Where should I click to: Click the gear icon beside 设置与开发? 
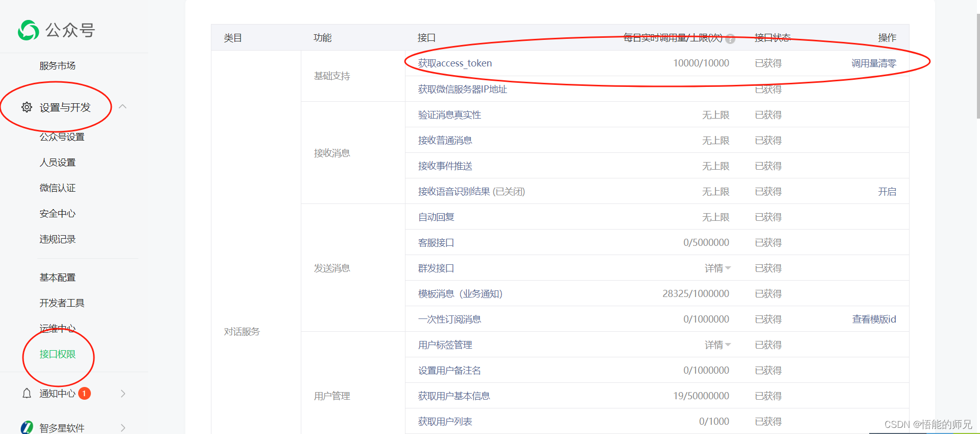(27, 107)
